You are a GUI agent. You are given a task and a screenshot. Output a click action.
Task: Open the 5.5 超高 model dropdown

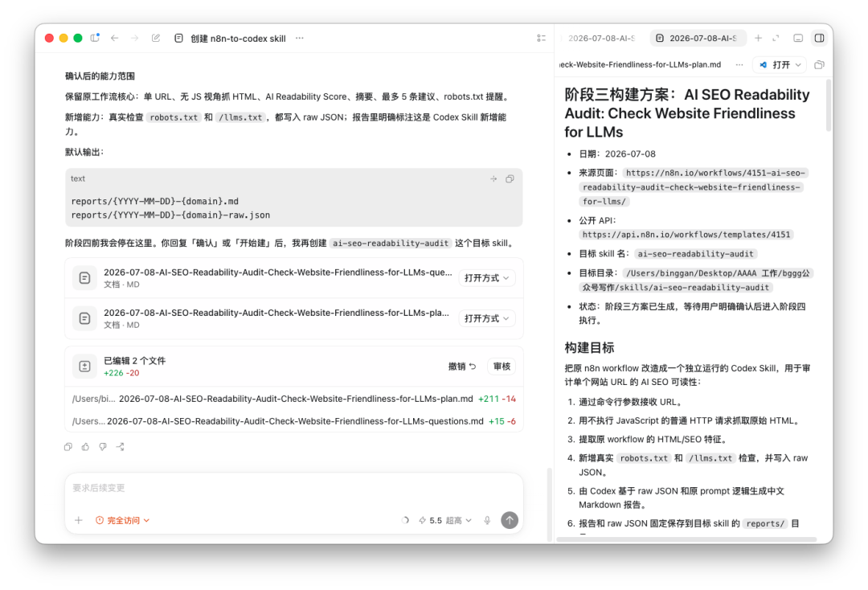tap(445, 520)
